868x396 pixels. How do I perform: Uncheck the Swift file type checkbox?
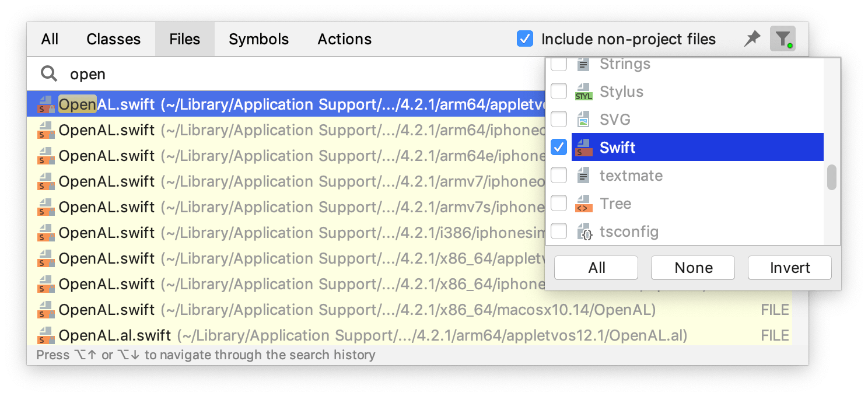coord(559,148)
